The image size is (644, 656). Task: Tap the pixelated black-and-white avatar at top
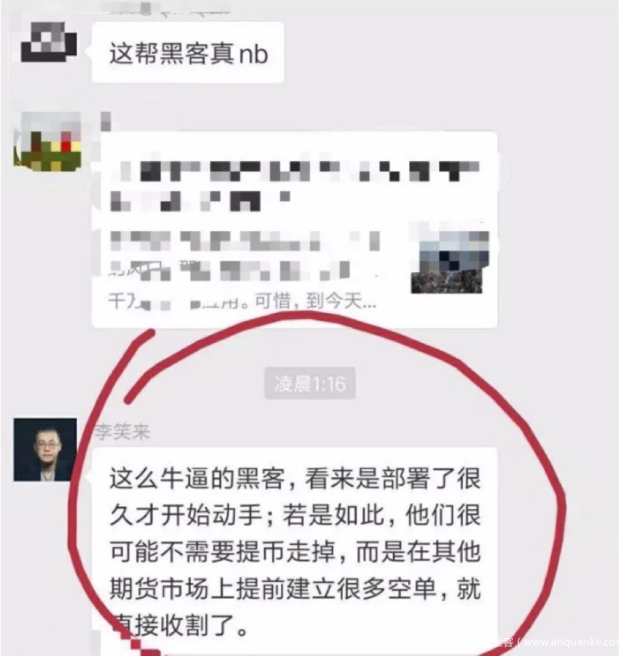49,42
